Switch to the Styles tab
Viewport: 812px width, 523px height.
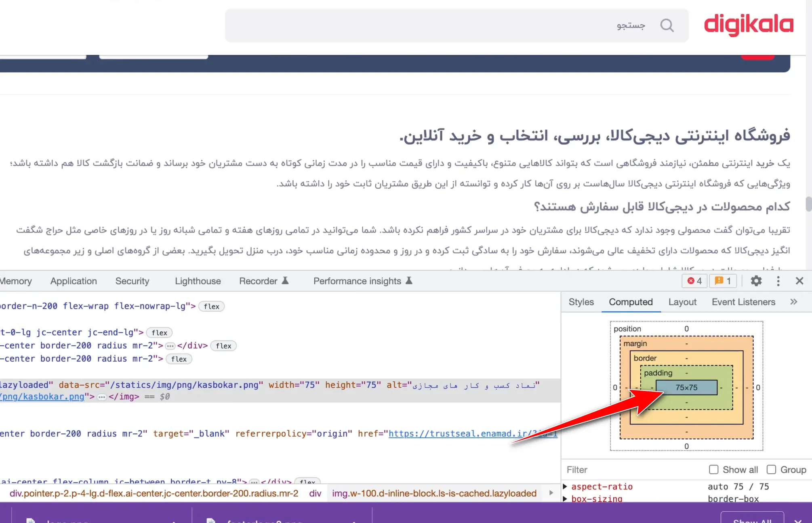point(581,302)
